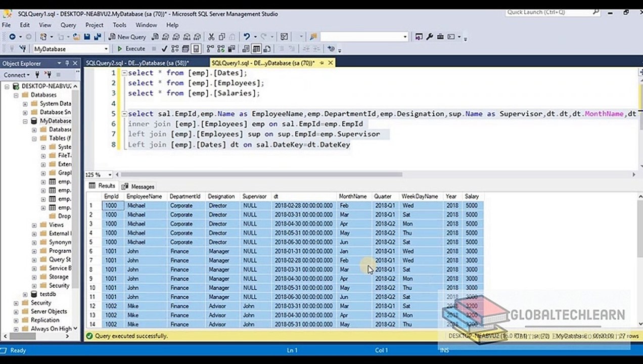
Task: Expand the Views folder node
Action: tap(34, 225)
